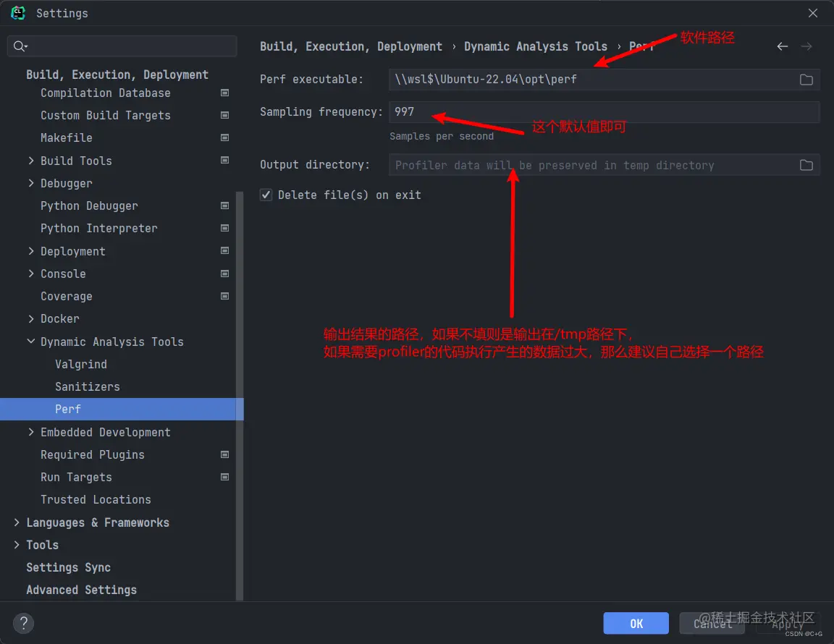Select Python Debugger in tree

coord(89,206)
